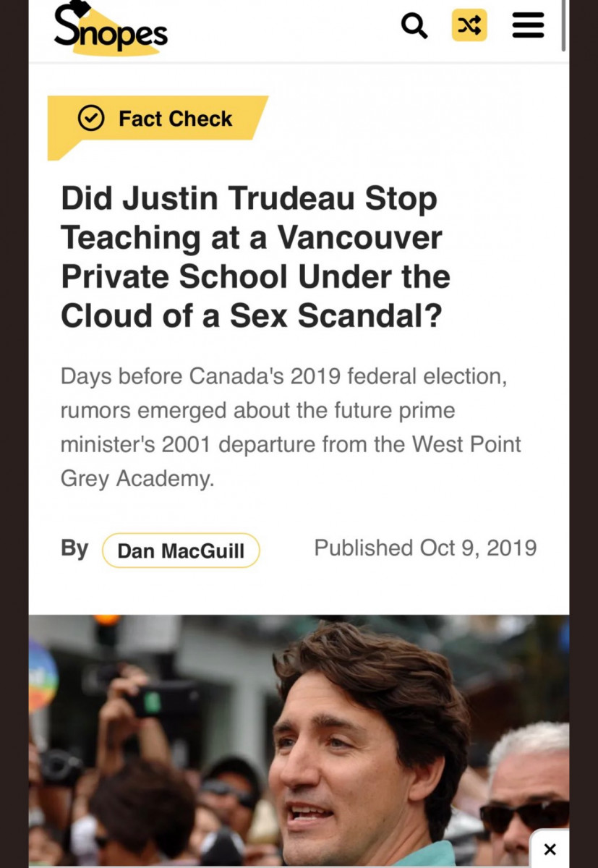Open the search magnifier icon

pyautogui.click(x=414, y=27)
